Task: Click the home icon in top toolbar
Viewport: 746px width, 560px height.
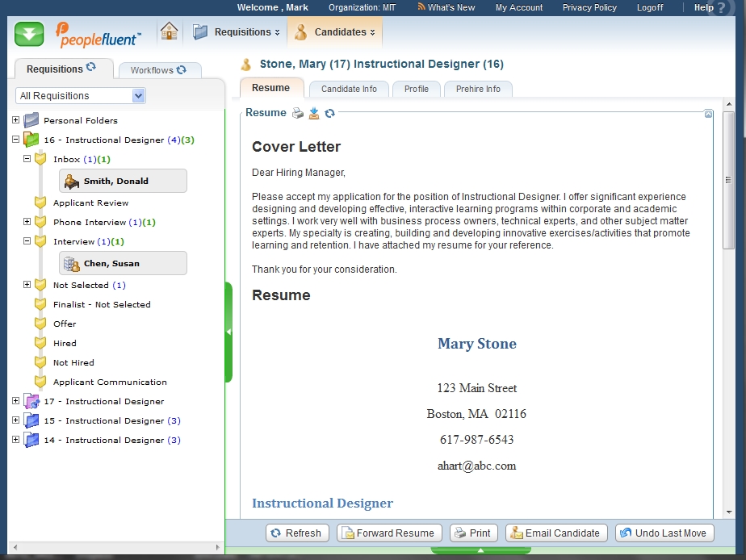Action: click(169, 32)
